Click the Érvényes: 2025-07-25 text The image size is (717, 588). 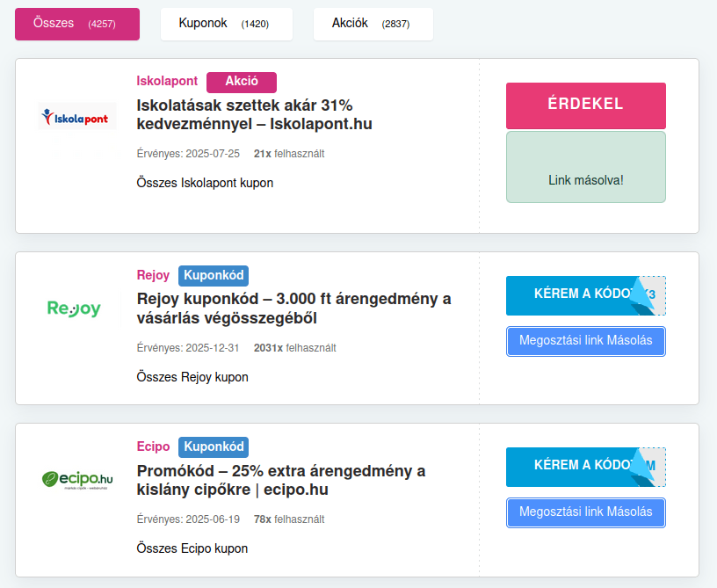188,154
